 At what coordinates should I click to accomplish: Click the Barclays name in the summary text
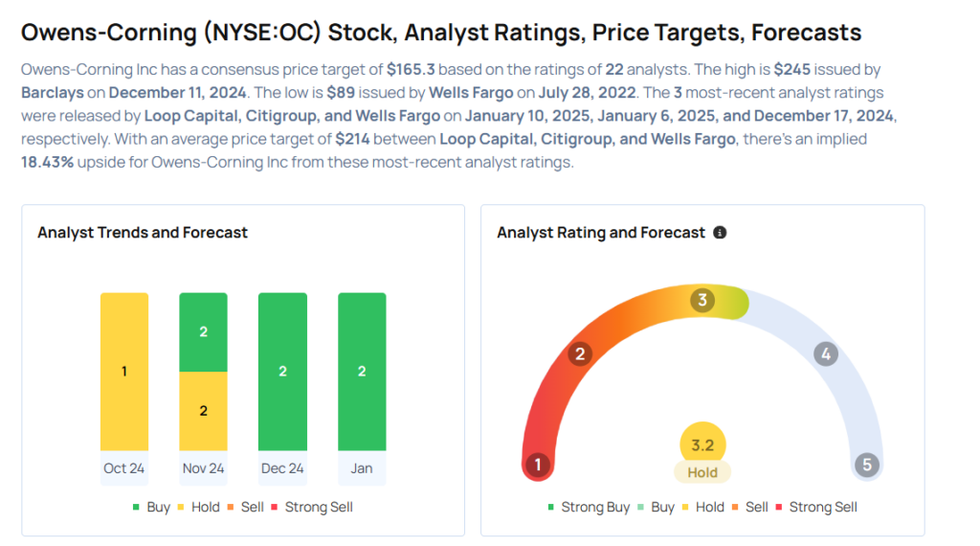tap(53, 92)
